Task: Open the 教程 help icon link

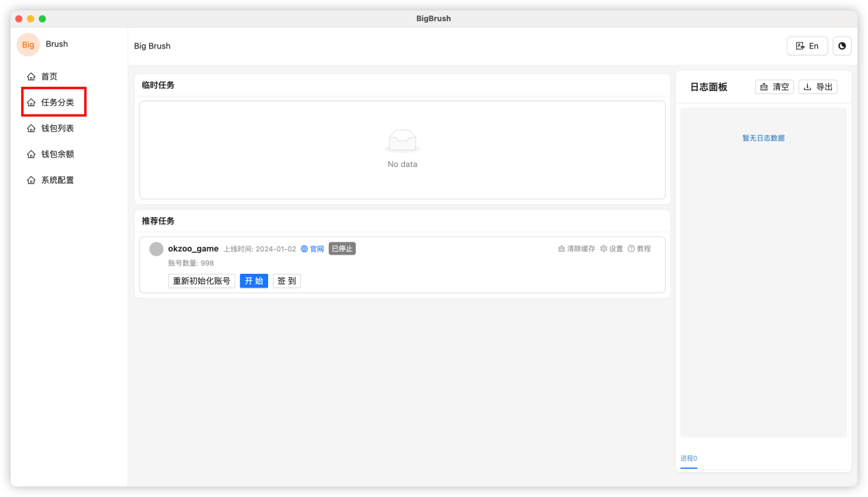Action: 639,249
